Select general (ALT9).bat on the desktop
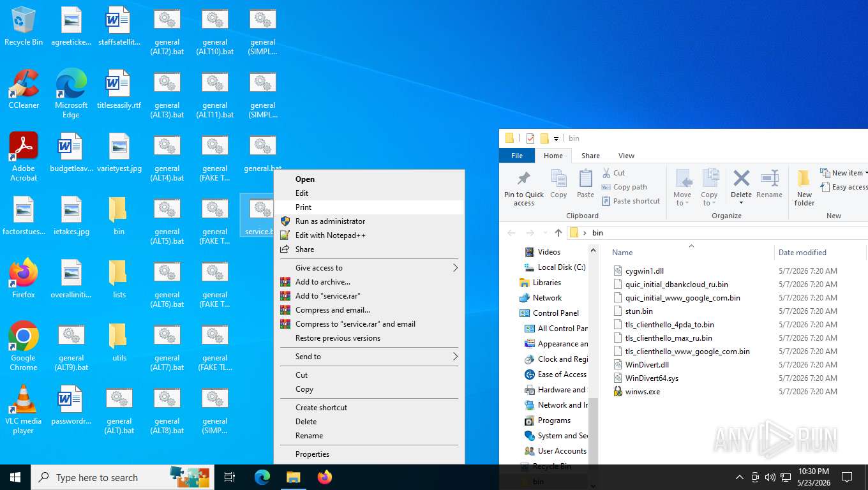The width and height of the screenshot is (868, 490). click(x=71, y=346)
